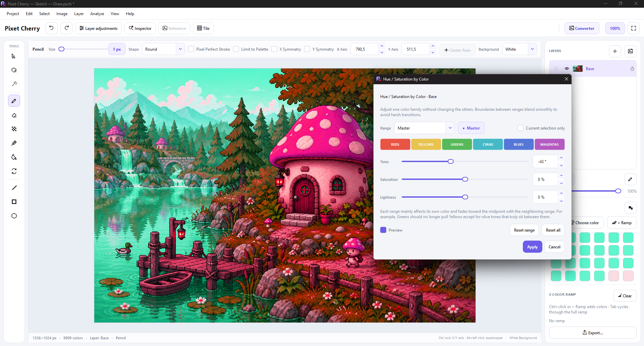
Task: Click the Saturation slider handle
Action: point(465,179)
